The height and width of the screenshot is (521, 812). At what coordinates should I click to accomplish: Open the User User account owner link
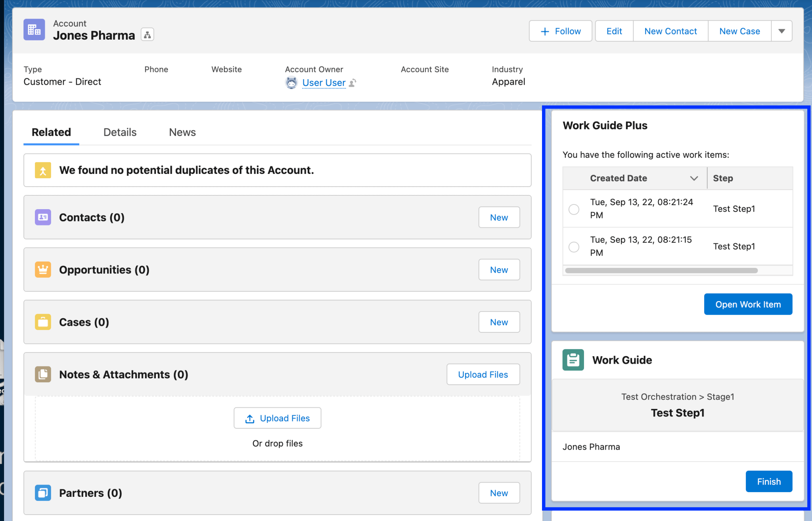[324, 82]
